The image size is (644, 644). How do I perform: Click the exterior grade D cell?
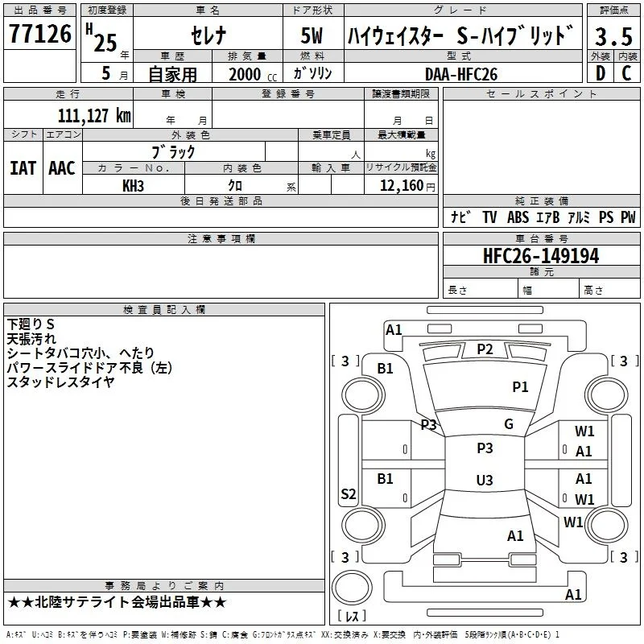[x=601, y=73]
